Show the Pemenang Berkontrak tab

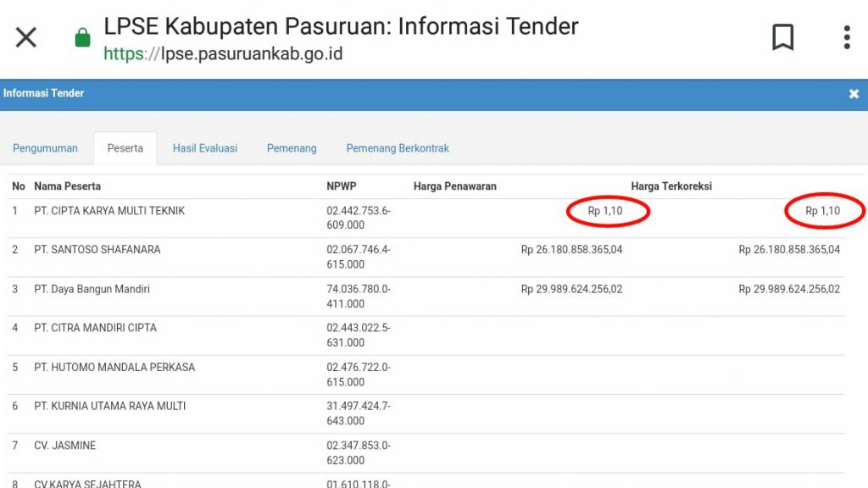pos(398,148)
